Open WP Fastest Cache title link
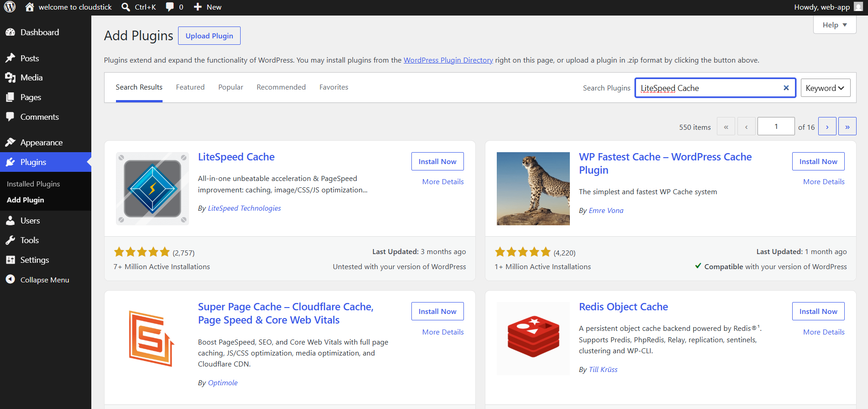Image resolution: width=868 pixels, height=409 pixels. coord(665,163)
